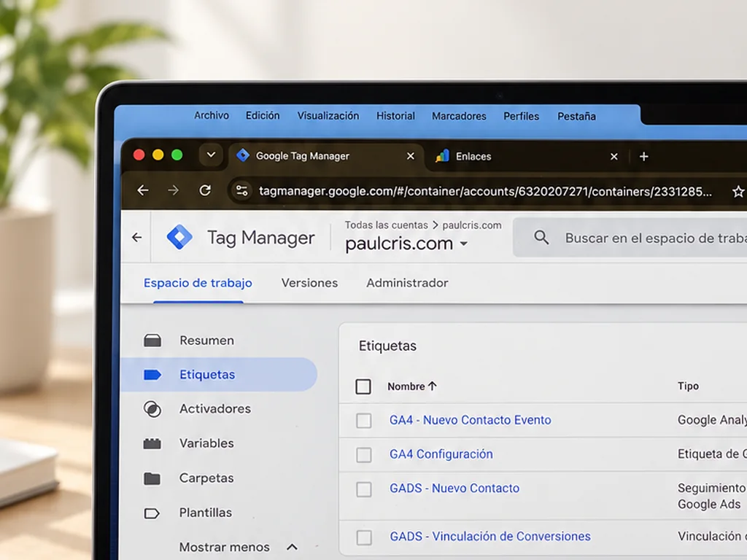Click the Etiquetas tag icon in sidebar
Screen dimensions: 747x560
click(x=152, y=375)
